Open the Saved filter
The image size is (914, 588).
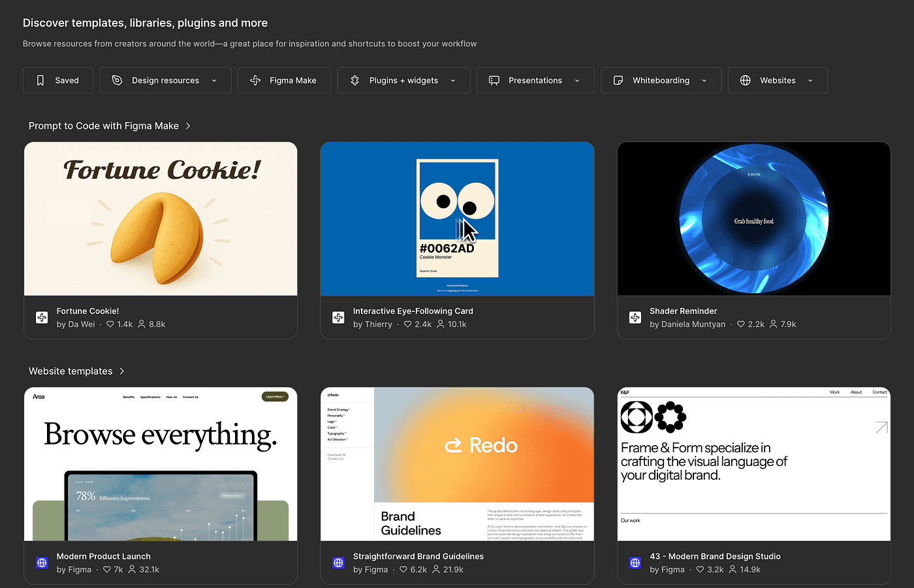(x=58, y=80)
